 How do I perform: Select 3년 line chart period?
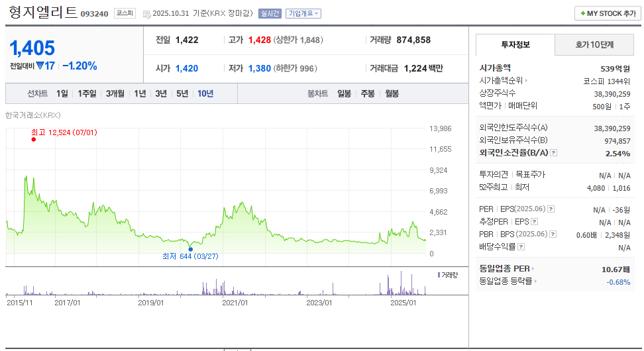(161, 93)
